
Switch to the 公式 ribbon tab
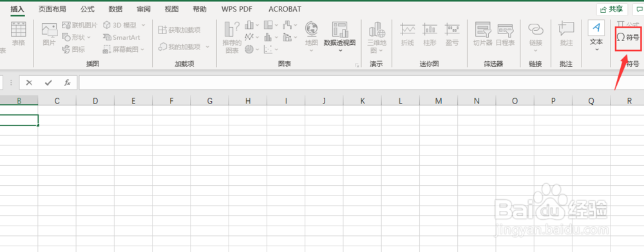[x=88, y=9]
